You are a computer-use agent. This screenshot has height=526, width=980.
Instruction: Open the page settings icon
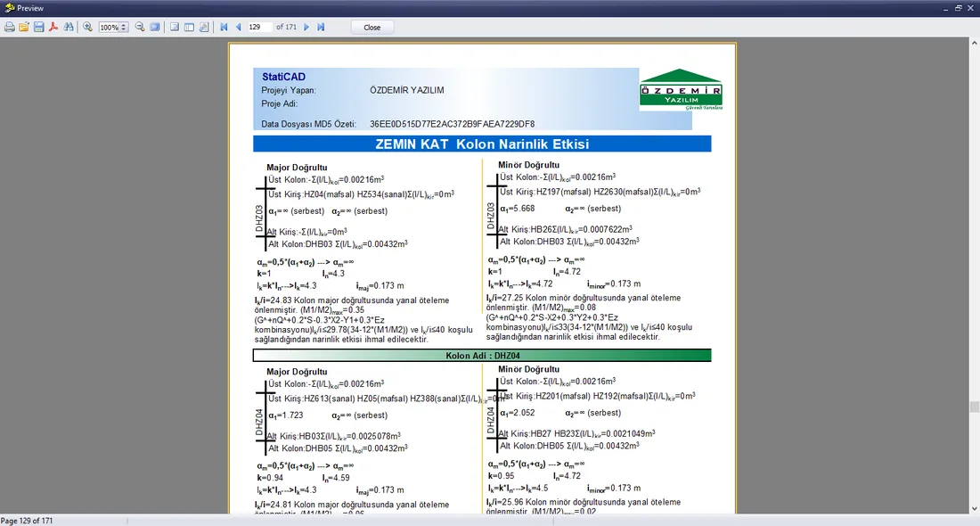pyautogui.click(x=204, y=27)
